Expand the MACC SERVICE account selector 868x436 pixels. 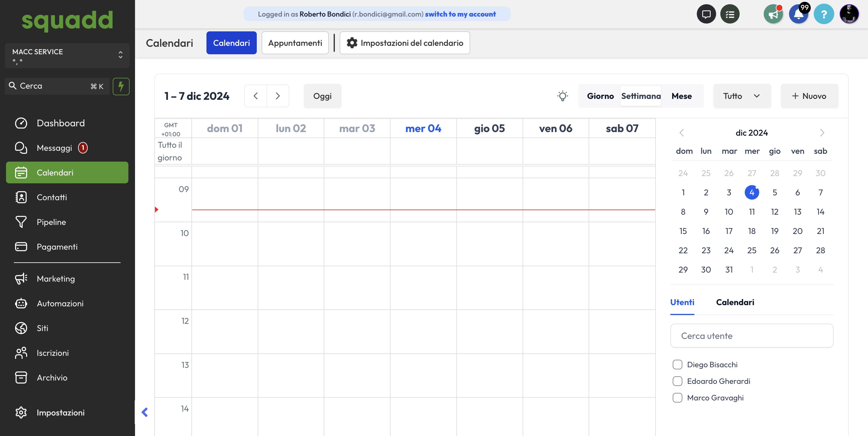(x=67, y=56)
